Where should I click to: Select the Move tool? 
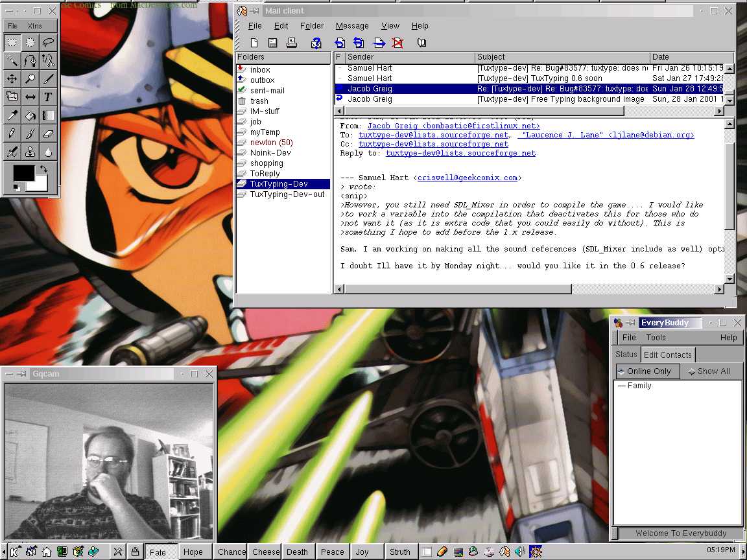tap(12, 78)
